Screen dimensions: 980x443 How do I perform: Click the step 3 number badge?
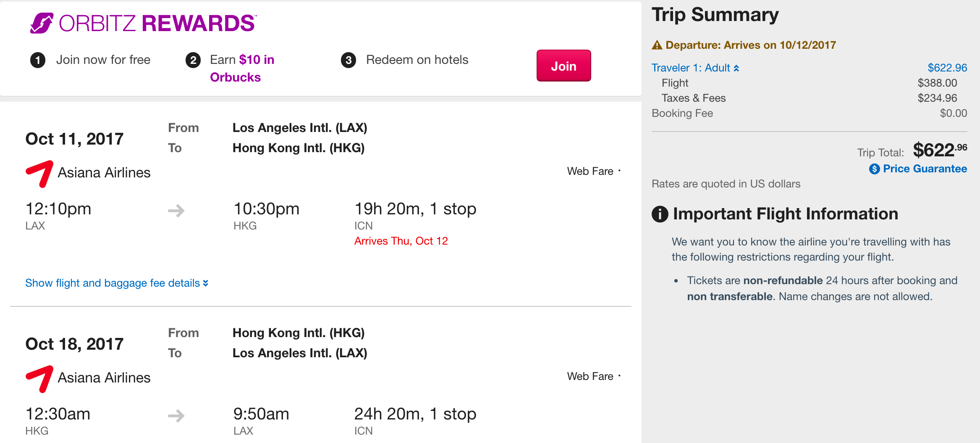click(349, 60)
